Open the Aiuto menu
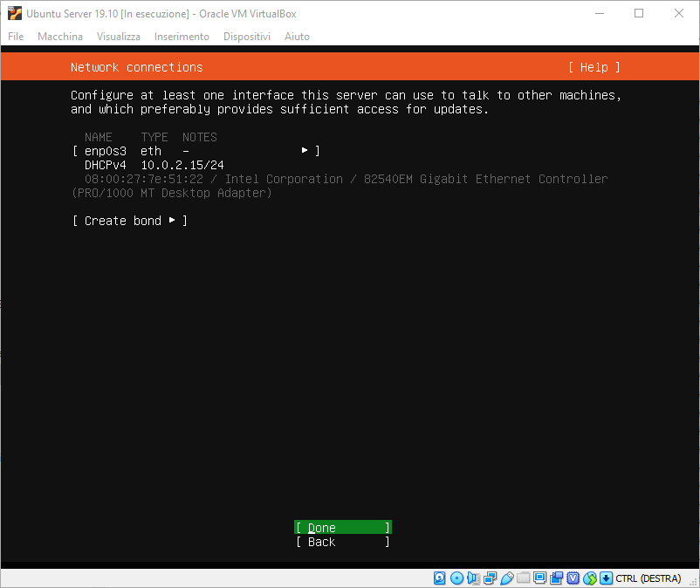This screenshot has width=700, height=588. (x=297, y=36)
